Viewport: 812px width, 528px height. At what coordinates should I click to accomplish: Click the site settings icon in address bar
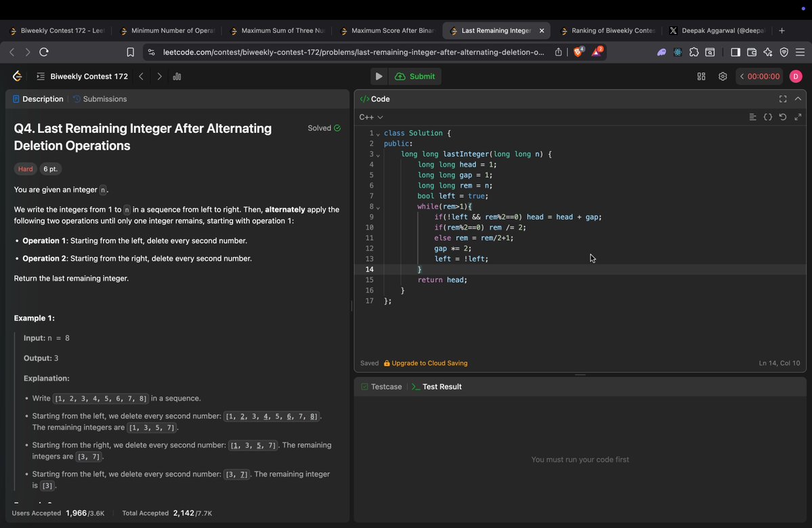tap(151, 52)
